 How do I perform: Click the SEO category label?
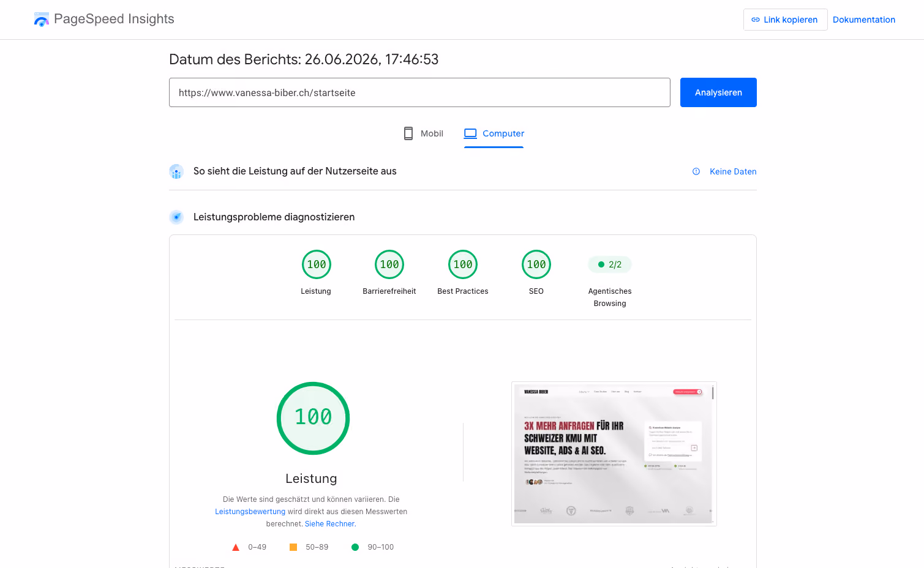(x=536, y=291)
